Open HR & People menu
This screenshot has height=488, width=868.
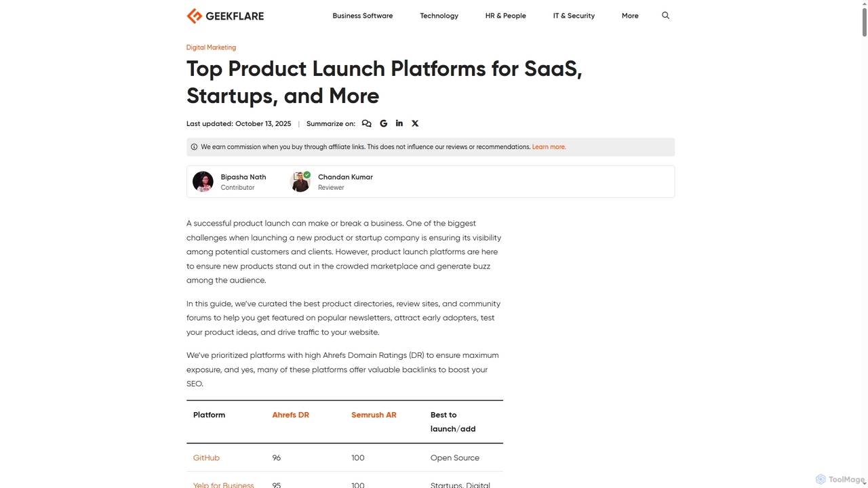click(506, 16)
